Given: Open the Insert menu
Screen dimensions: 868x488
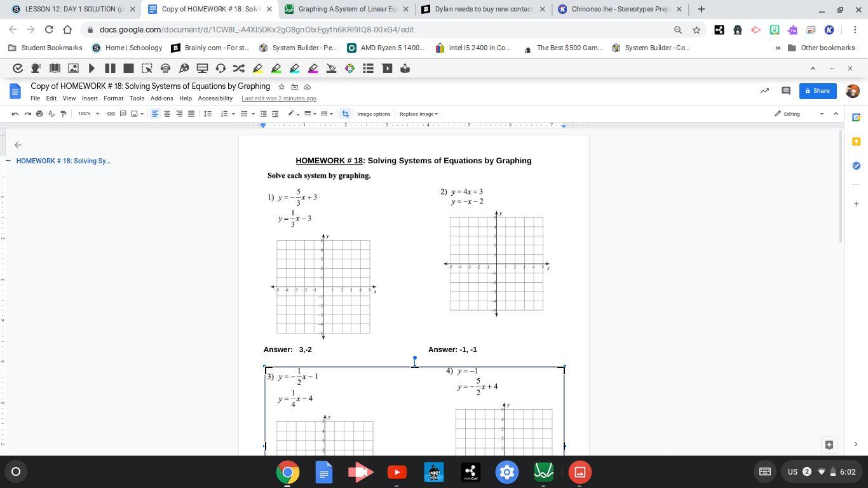Looking at the screenshot, I should tap(90, 98).
